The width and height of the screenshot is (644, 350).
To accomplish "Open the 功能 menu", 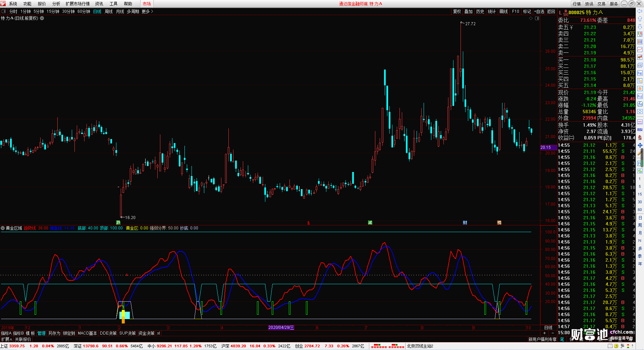I will 28,4.
